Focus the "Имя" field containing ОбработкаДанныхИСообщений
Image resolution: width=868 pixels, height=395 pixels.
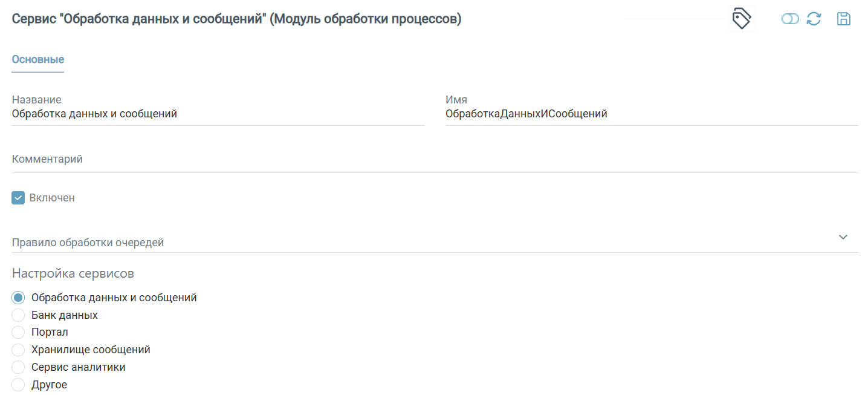click(604, 113)
